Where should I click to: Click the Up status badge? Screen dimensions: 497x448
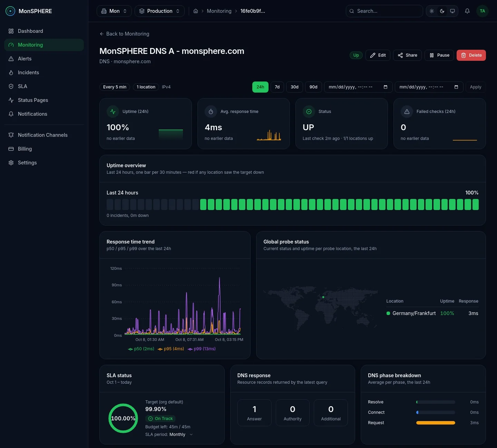coord(356,55)
